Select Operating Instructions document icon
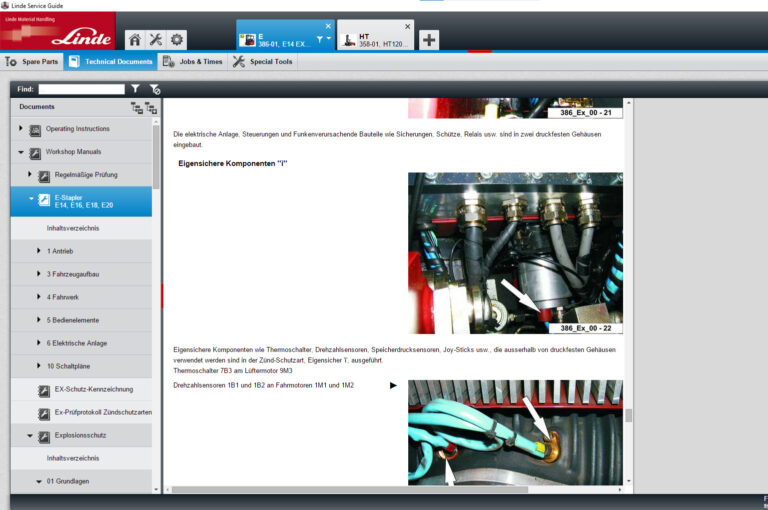 [35, 130]
